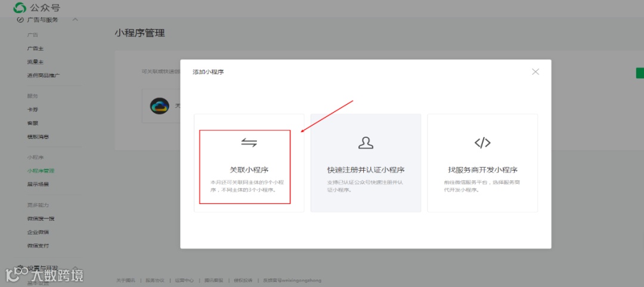Select the 关联小程序 card title
Viewport: 644px width, 287px height.
pyautogui.click(x=249, y=170)
